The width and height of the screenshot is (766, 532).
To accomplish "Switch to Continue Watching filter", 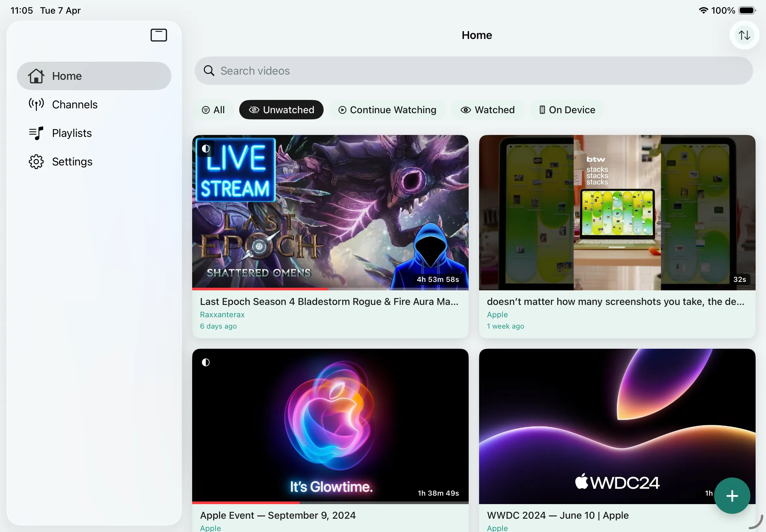I will [387, 110].
